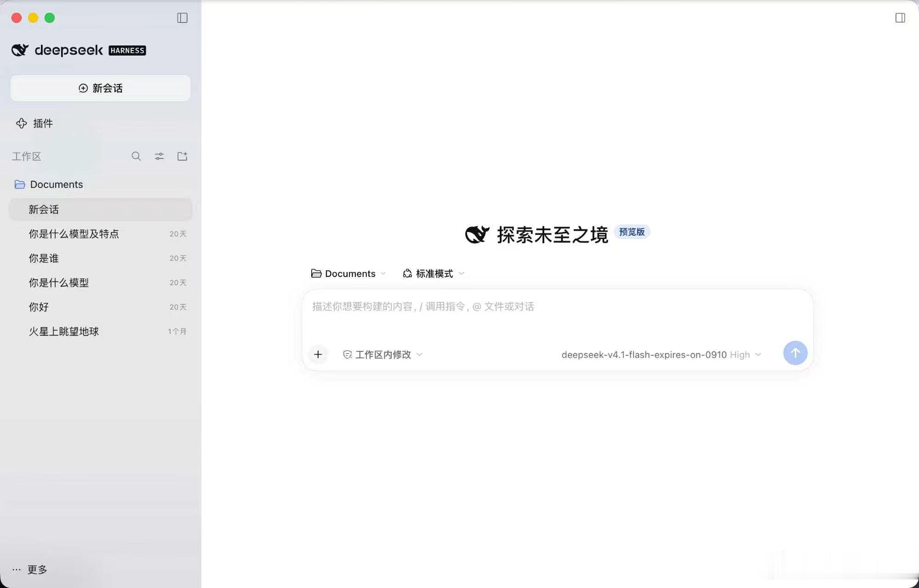Toggle the left sidebar panel icon
This screenshot has height=588, width=919.
(x=182, y=18)
